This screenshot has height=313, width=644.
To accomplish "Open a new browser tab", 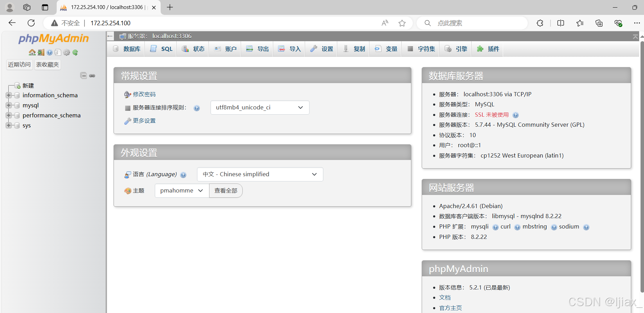I will pyautogui.click(x=170, y=7).
